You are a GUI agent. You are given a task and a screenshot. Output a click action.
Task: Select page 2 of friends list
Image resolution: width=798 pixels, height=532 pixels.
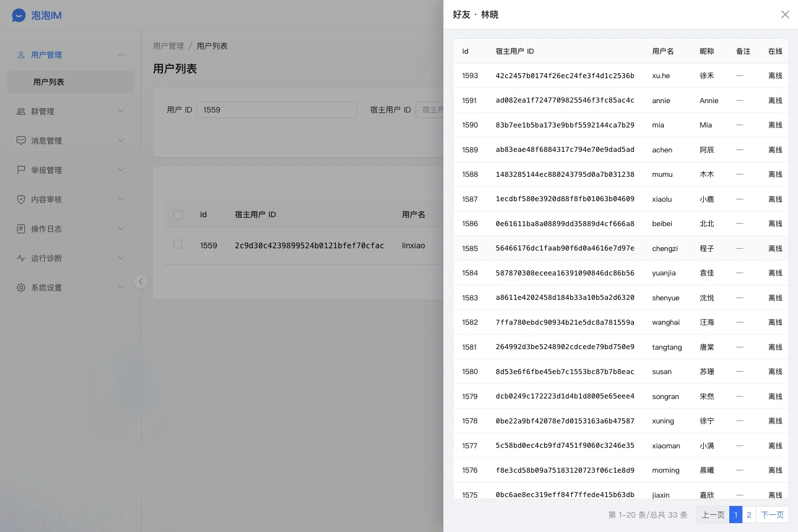click(x=749, y=515)
